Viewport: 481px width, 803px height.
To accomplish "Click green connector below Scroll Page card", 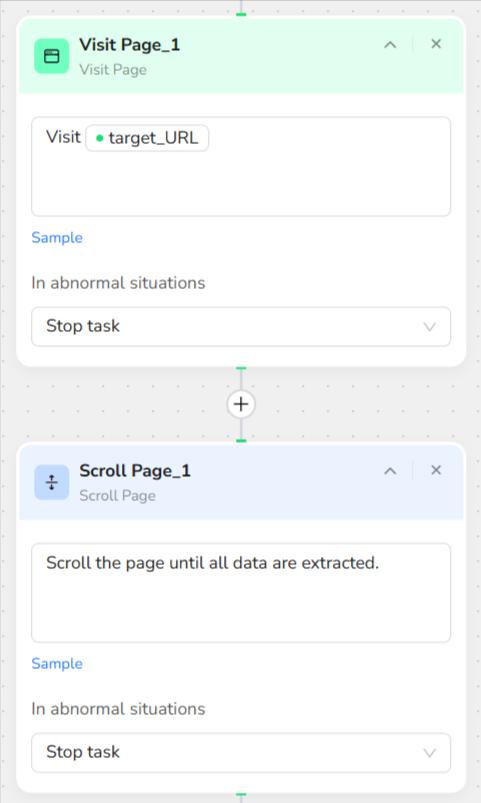I will point(241,795).
